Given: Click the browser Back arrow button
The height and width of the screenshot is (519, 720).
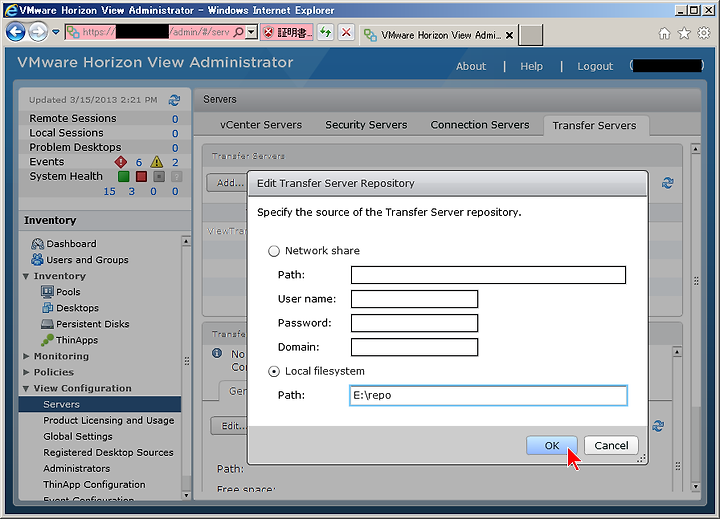Looking at the screenshot, I should pyautogui.click(x=15, y=32).
